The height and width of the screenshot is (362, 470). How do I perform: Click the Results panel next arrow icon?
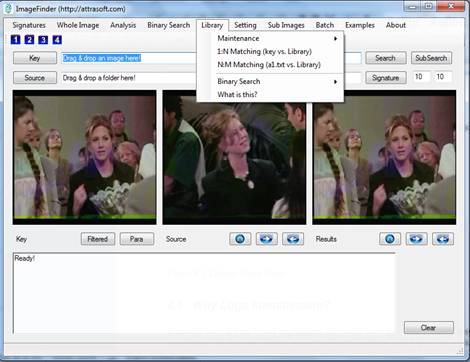point(416,239)
